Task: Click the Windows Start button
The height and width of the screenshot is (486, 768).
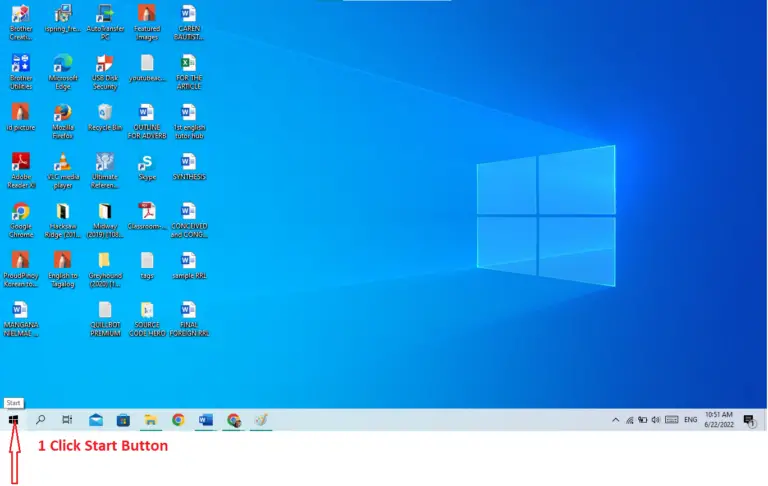Action: 14,420
